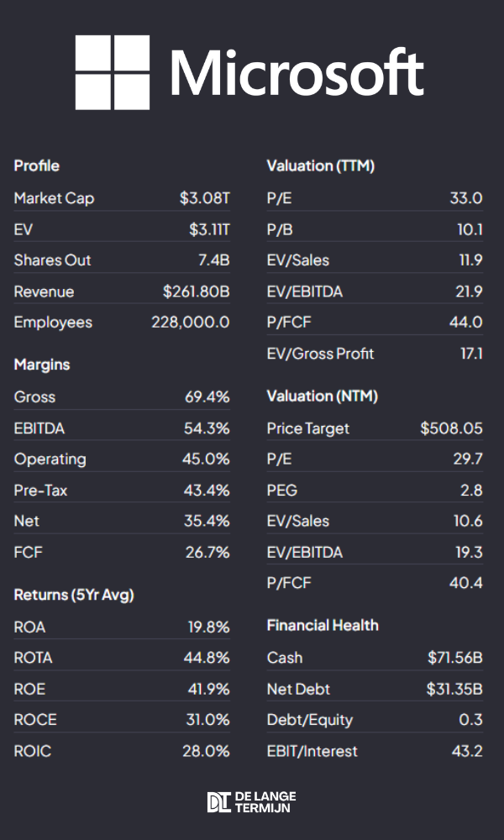Click the Microsoft four-square logo icon
The image size is (504, 840).
coord(113,72)
